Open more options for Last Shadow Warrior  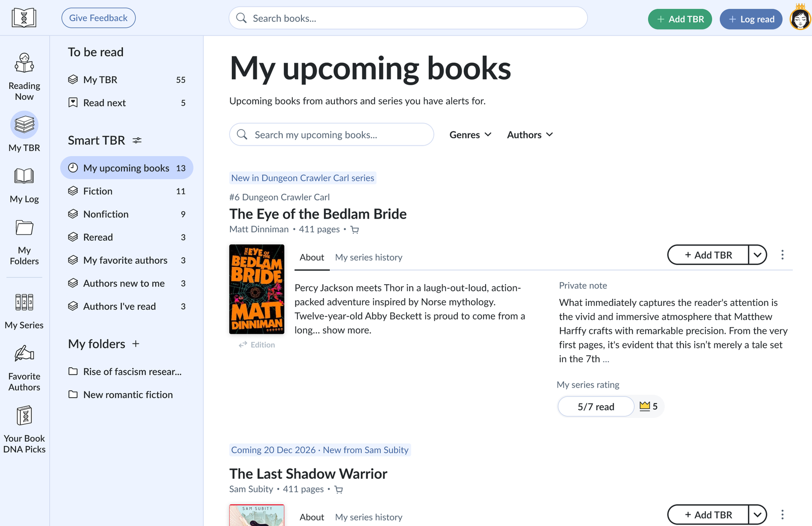pyautogui.click(x=782, y=514)
